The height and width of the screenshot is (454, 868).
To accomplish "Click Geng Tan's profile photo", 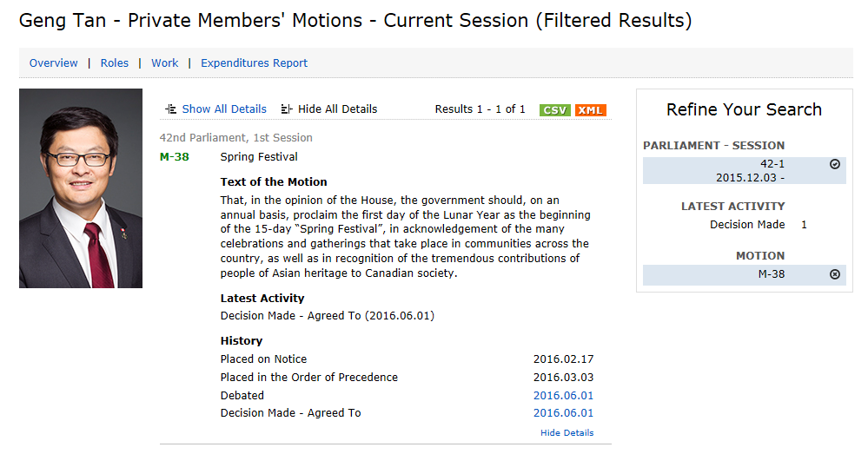I will [x=81, y=188].
